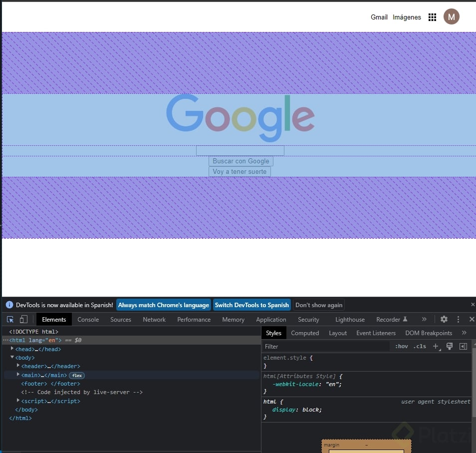
Task: Open the DOM Breakpoints sidebar tab
Action: click(x=428, y=333)
